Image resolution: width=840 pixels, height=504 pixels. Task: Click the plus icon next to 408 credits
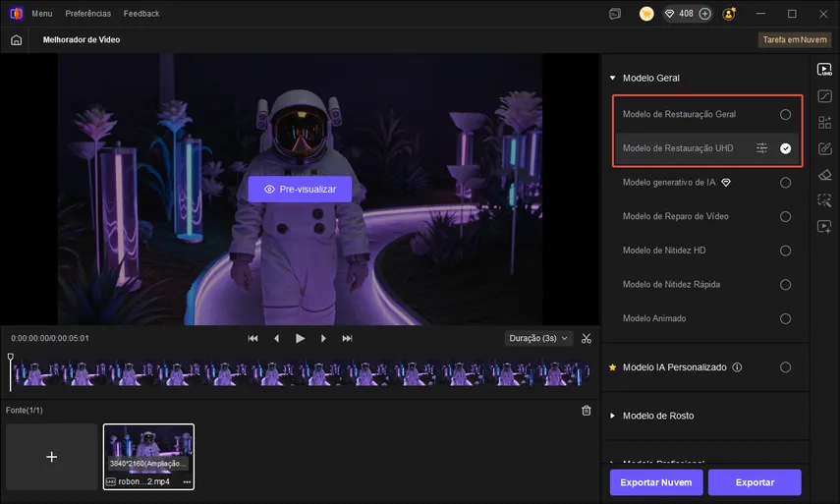704,14
